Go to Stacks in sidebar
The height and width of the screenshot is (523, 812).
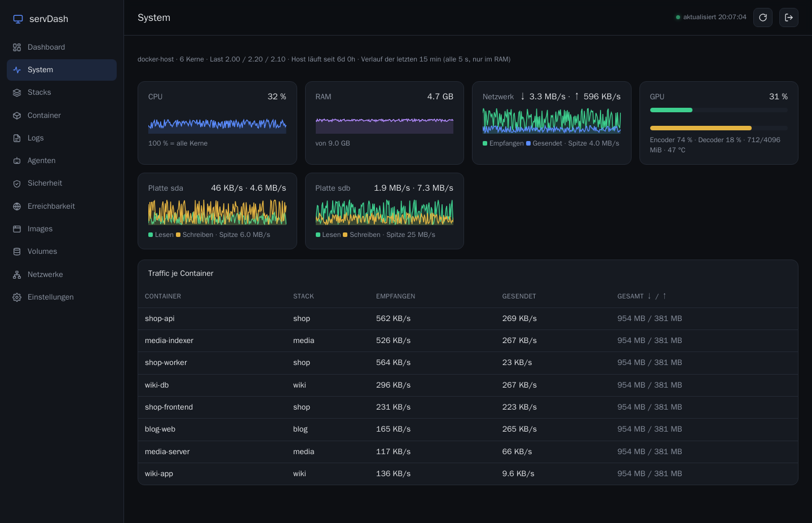[61, 93]
